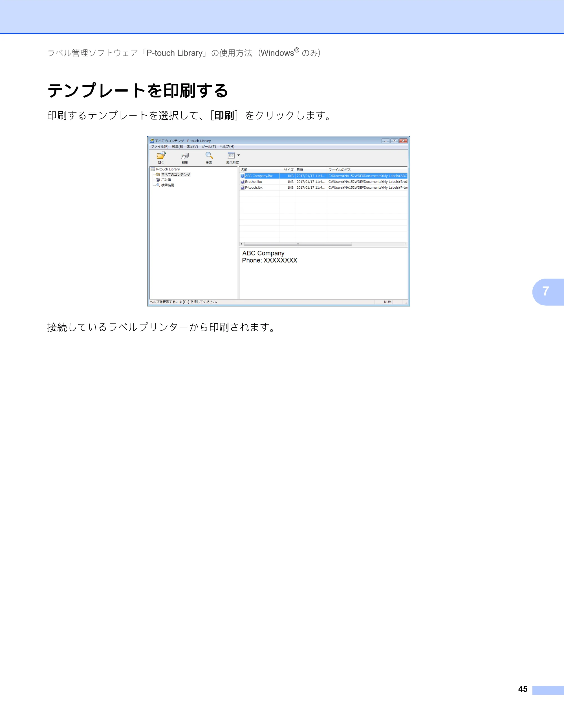Open the ヘルプ(H) menu

[227, 147]
